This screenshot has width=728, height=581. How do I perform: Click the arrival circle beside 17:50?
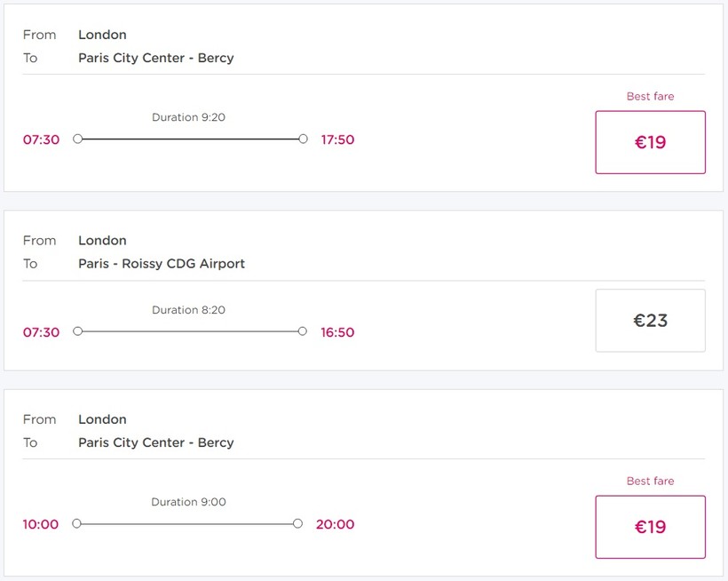304,139
